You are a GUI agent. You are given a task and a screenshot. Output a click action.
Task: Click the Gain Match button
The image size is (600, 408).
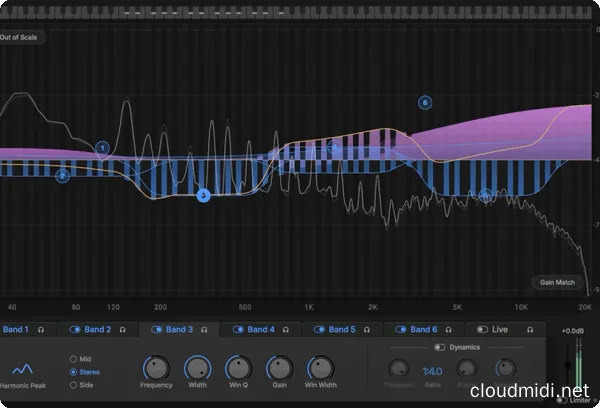point(557,282)
